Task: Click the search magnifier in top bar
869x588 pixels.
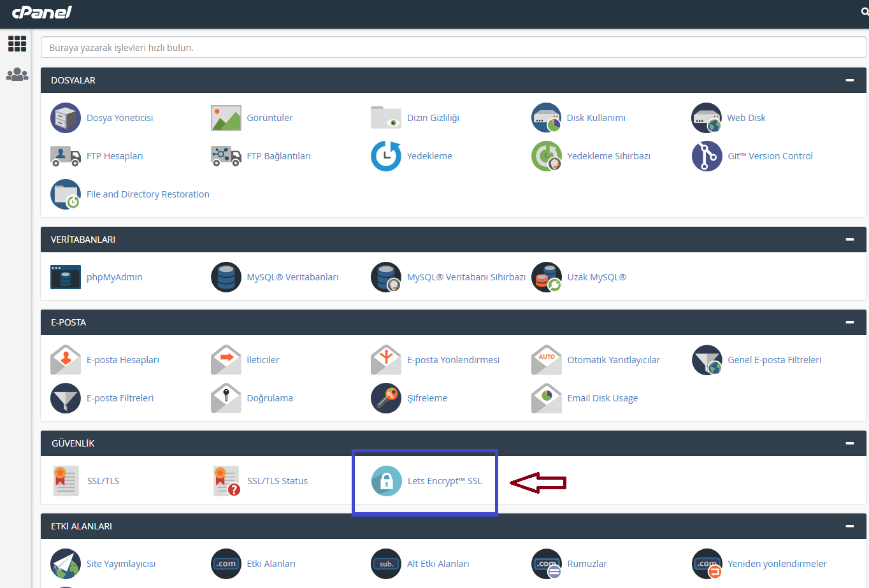Action: 865,12
